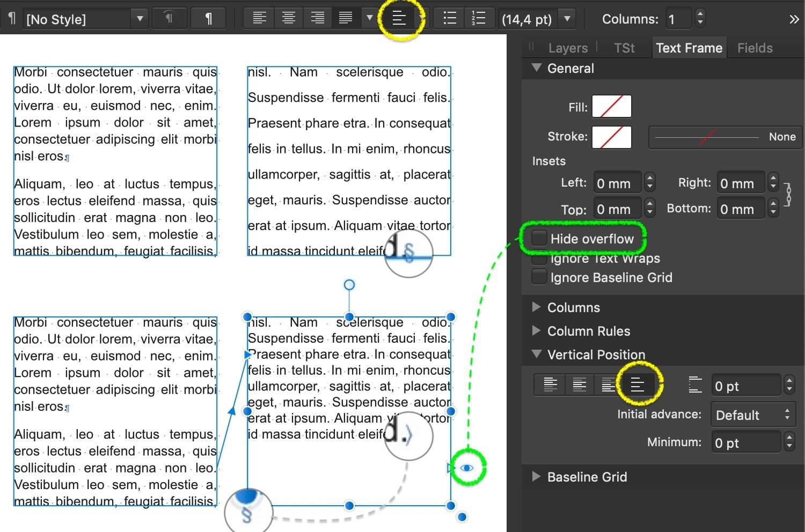The image size is (805, 532).
Task: Click the Fill color swatch
Action: point(611,107)
